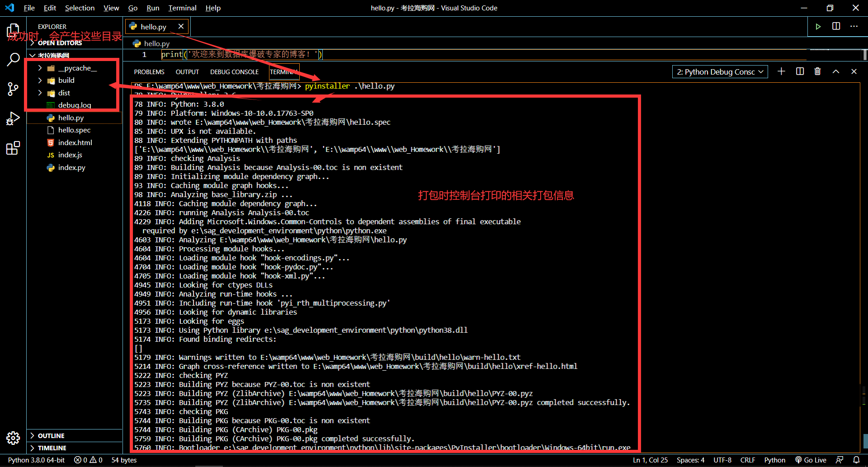Open the Edit menu
868x467 pixels.
[50, 8]
